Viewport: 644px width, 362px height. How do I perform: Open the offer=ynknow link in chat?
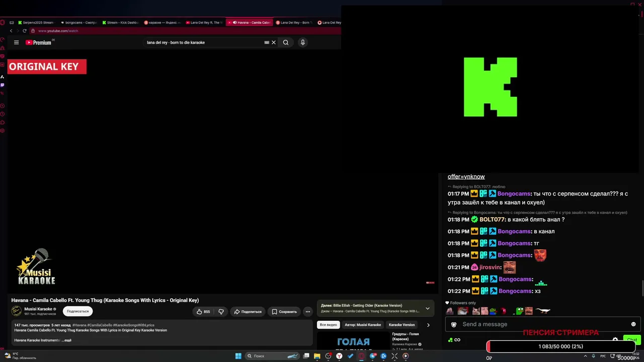[466, 177]
